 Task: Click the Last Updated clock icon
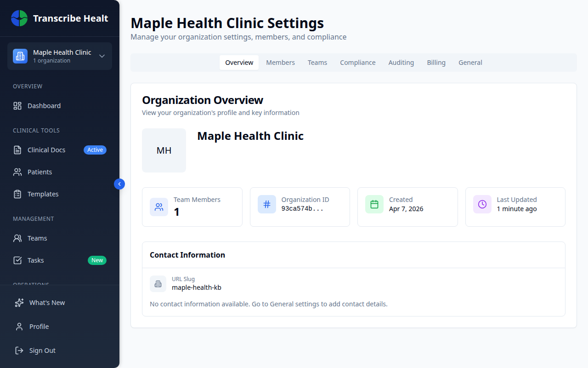pos(482,204)
